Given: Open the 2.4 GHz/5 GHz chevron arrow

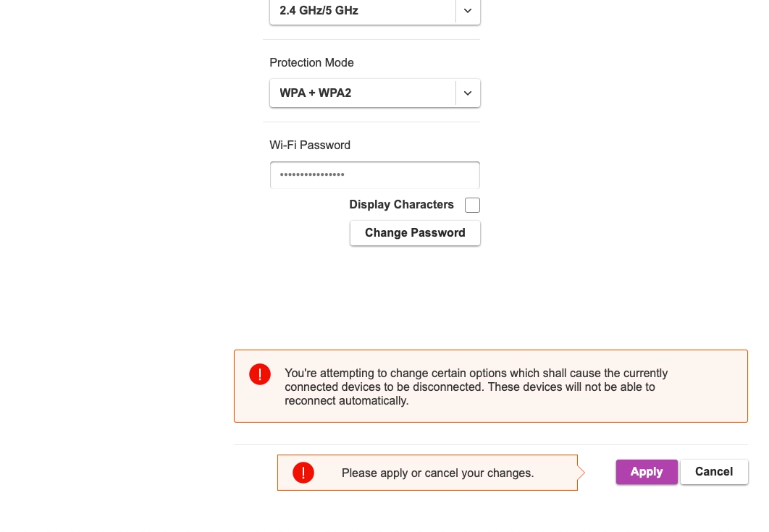Looking at the screenshot, I should pos(468,11).
